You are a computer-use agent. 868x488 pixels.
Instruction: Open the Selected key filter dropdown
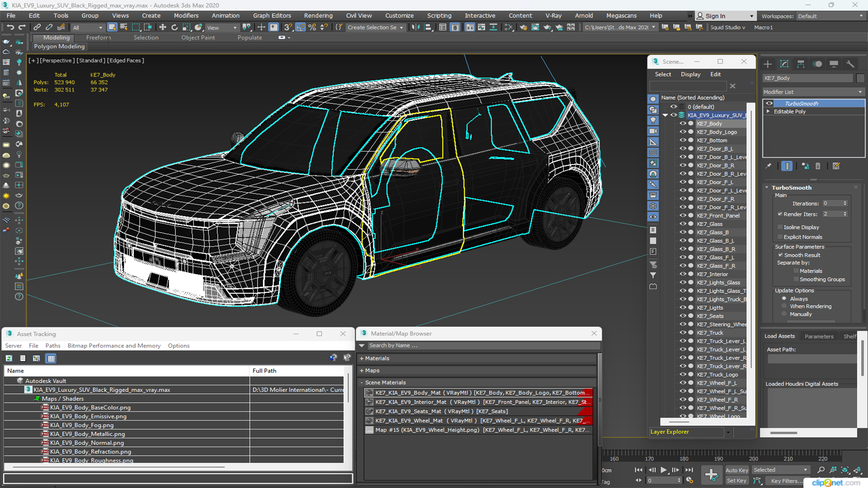click(x=781, y=470)
